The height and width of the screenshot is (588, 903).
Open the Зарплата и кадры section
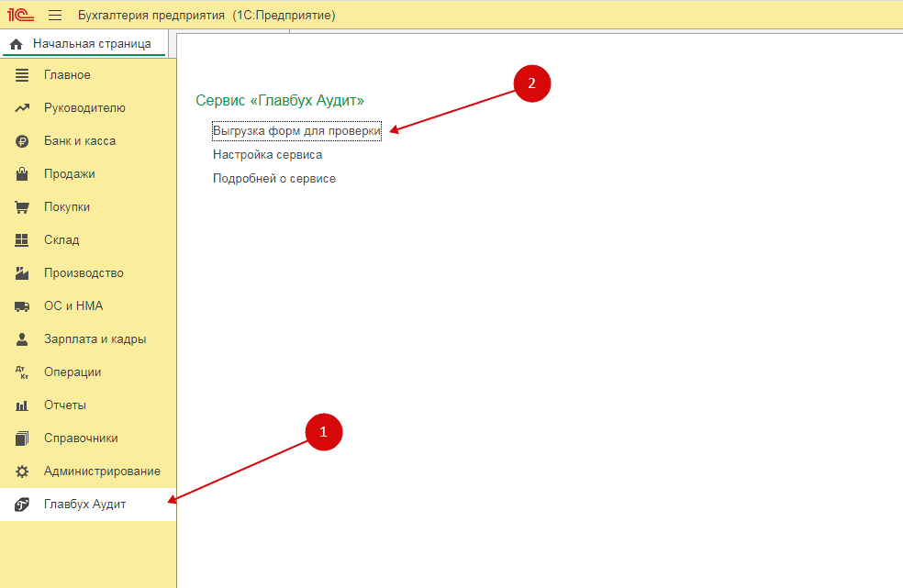pyautogui.click(x=95, y=339)
